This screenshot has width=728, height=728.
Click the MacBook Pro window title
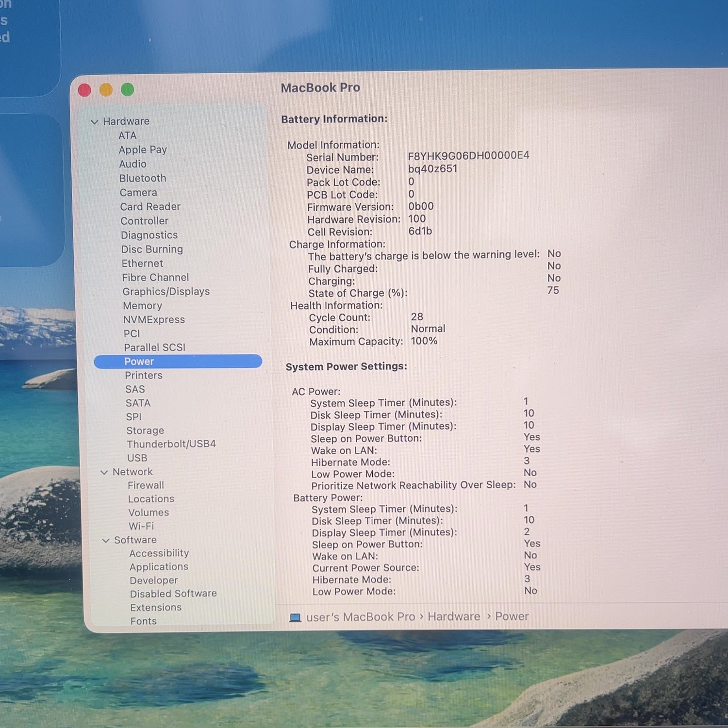320,88
